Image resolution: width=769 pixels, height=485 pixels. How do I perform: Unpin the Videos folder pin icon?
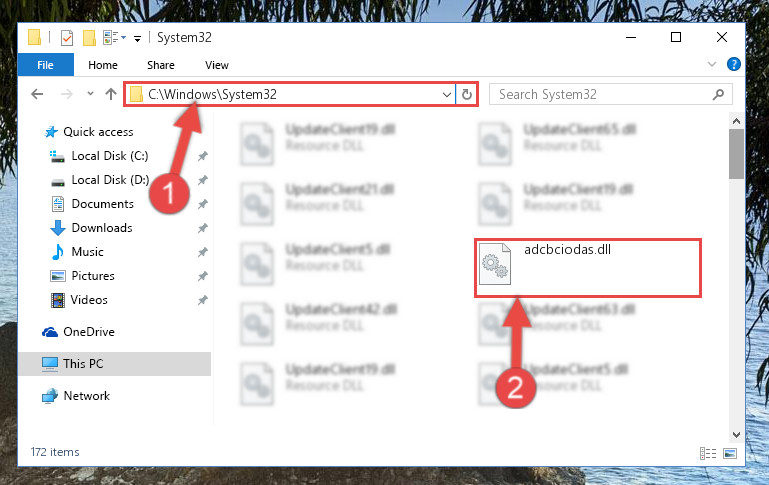coord(203,300)
